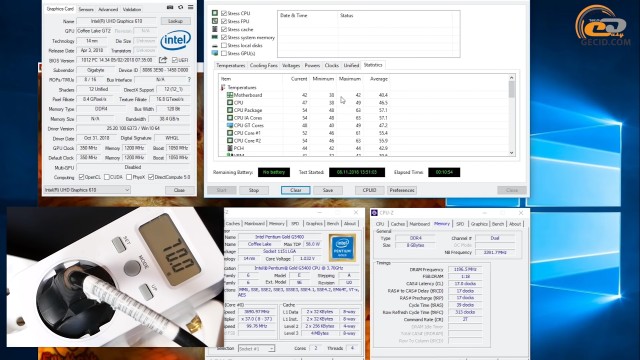Image resolution: width=640 pixels, height=360 pixels.
Task: Click the Intel logo in GPU-Z
Action: click(x=176, y=40)
